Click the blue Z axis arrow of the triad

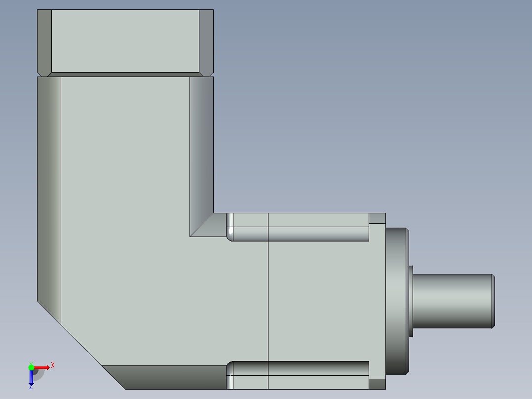31,377
